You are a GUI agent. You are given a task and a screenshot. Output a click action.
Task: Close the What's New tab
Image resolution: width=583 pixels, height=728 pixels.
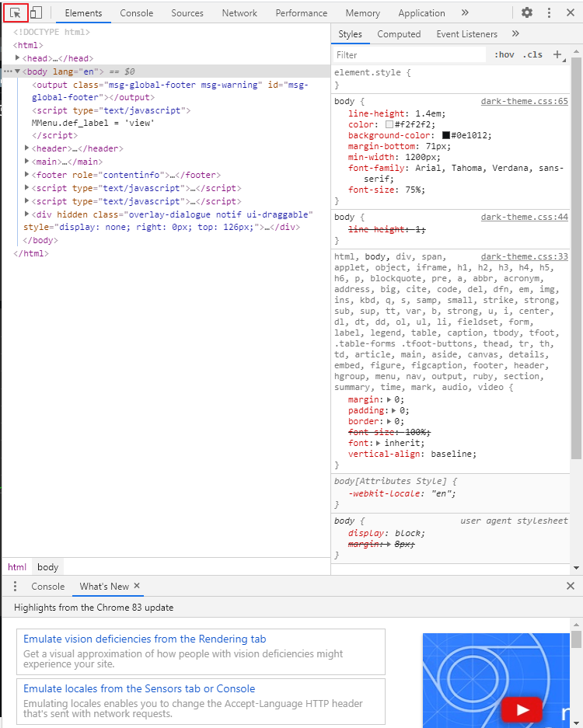[x=137, y=586]
